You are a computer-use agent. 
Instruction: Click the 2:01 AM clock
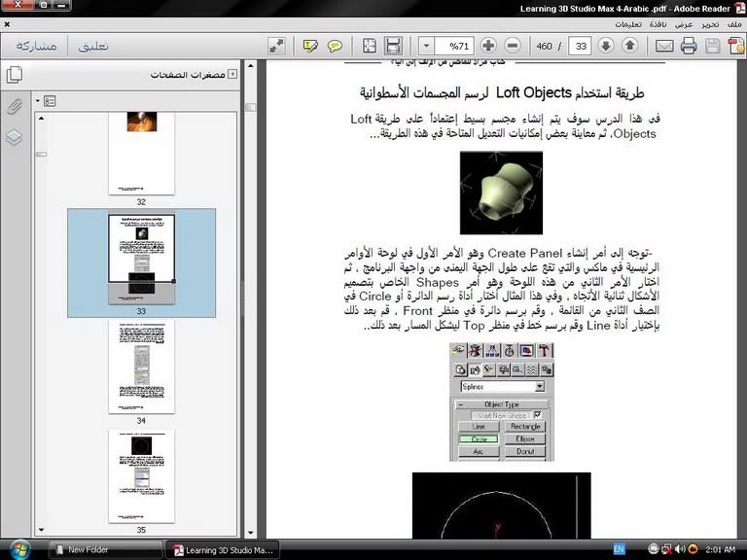[x=721, y=549]
